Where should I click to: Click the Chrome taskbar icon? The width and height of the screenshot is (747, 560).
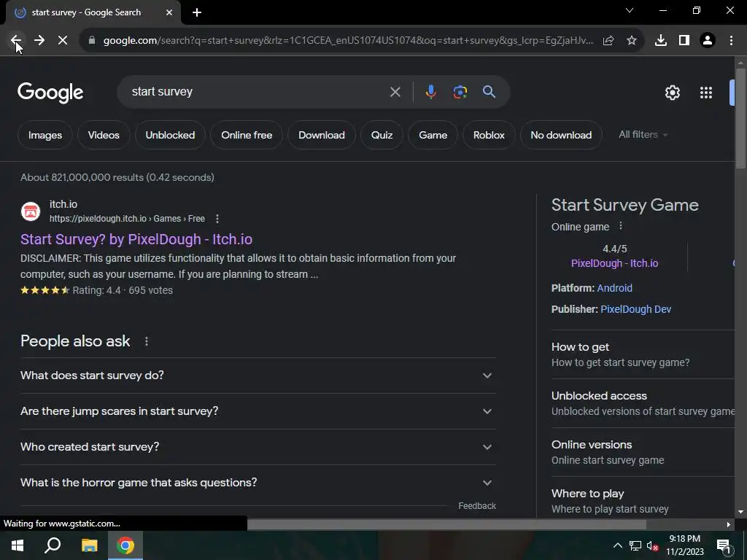(125, 545)
